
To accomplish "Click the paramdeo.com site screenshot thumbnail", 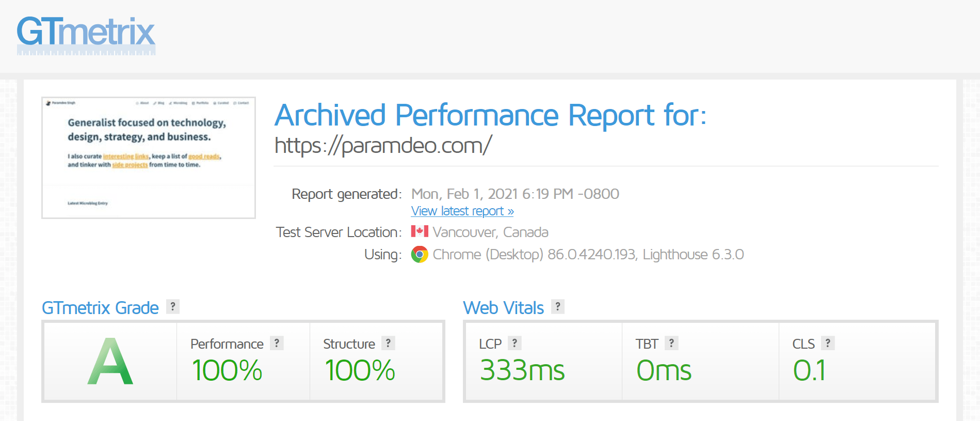I will 149,158.
